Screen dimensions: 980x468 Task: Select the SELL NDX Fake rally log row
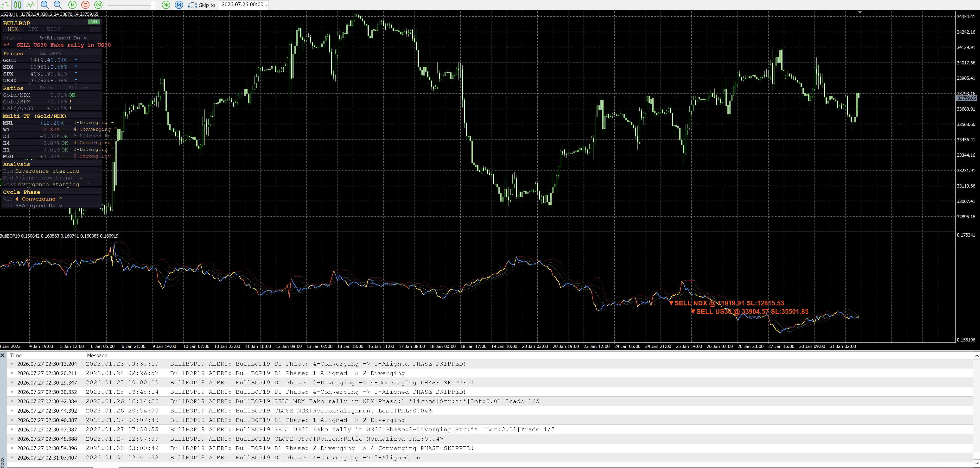[490, 401]
